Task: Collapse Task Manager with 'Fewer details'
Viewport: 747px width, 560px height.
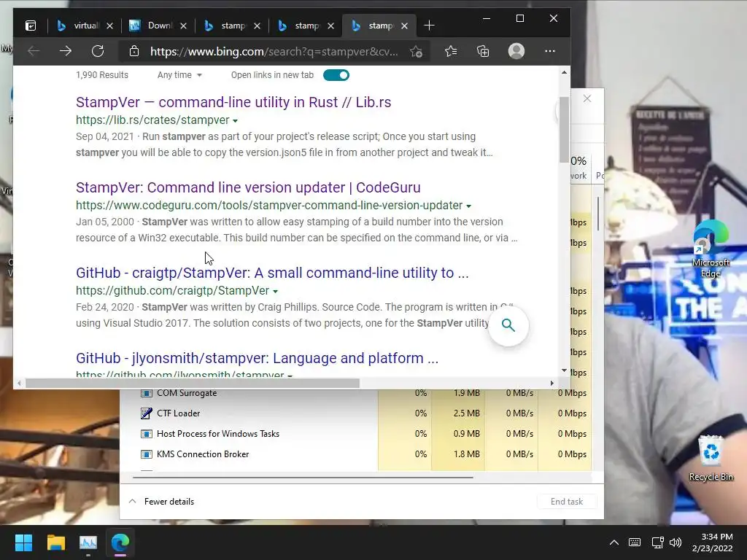Action: click(161, 502)
